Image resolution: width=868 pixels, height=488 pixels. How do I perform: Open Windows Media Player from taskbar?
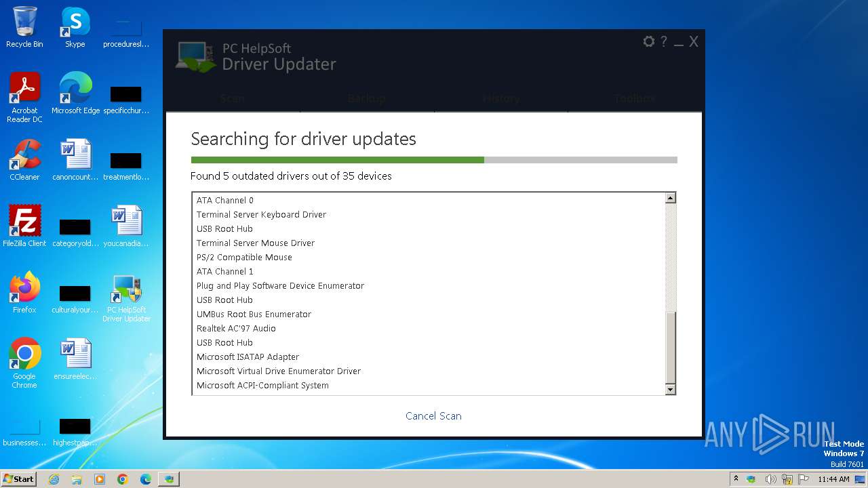pos(100,479)
